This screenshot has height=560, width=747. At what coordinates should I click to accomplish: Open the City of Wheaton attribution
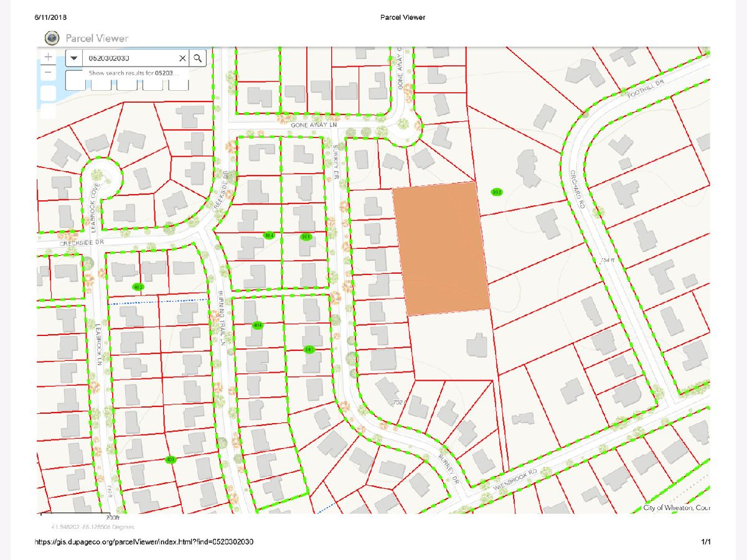coord(676,508)
